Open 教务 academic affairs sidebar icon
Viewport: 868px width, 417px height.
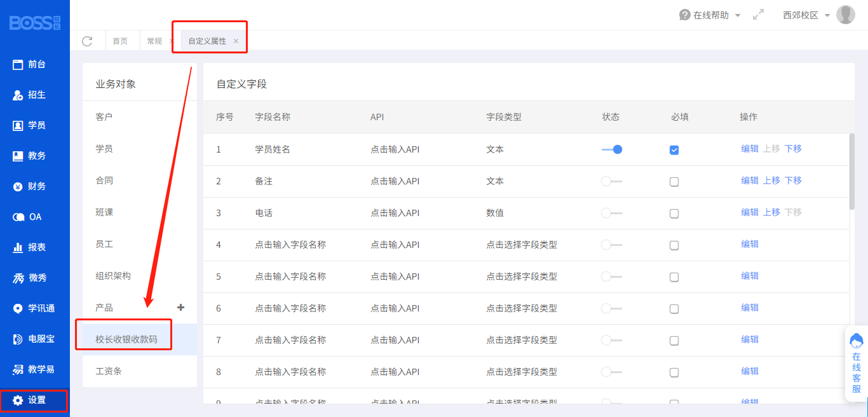18,156
